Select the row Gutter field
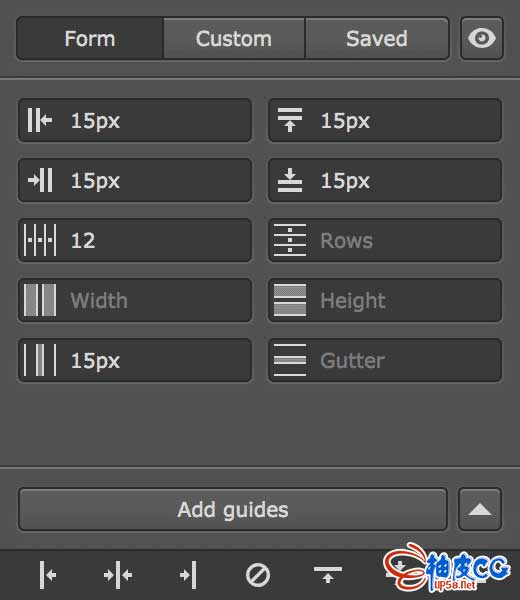Image resolution: width=520 pixels, height=600 pixels. 385,360
